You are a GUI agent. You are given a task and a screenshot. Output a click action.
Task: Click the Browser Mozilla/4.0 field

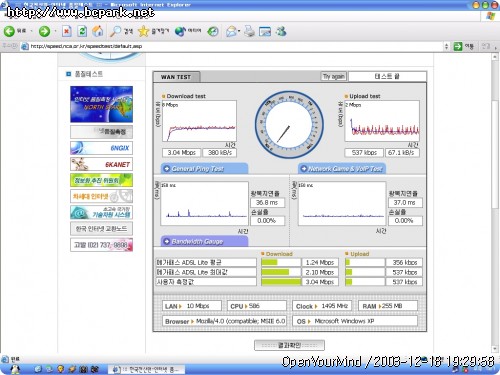pos(224,321)
